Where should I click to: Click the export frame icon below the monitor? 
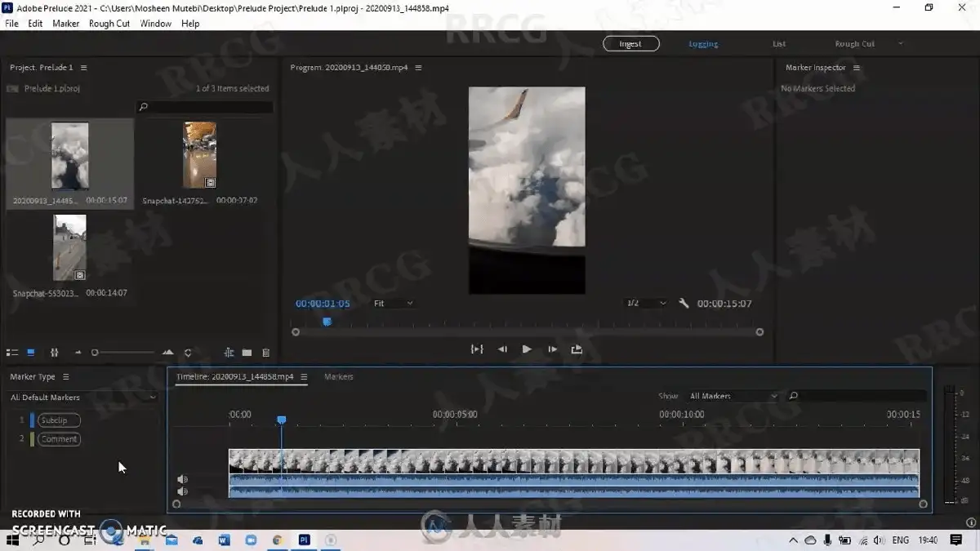pos(577,349)
